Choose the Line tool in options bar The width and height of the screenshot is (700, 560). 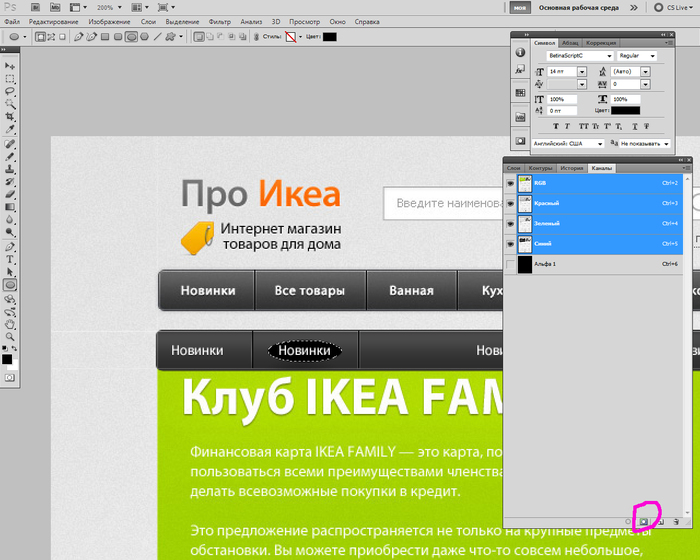157,37
